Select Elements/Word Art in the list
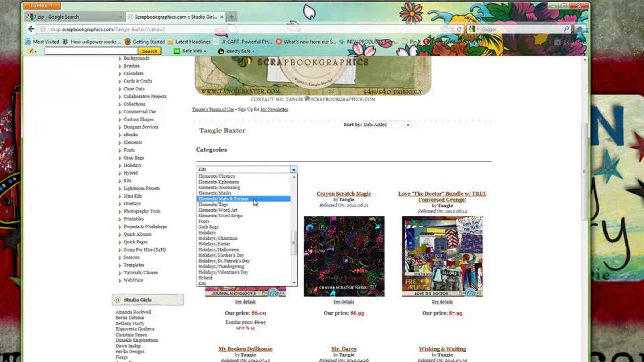The height and width of the screenshot is (362, 644). (x=218, y=210)
